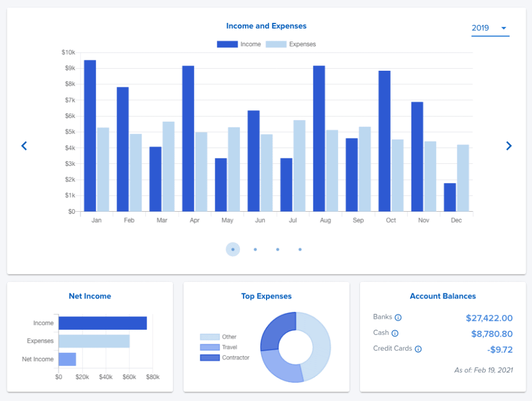
Task: Switch to the fourth chart page dot
Action: pos(300,249)
